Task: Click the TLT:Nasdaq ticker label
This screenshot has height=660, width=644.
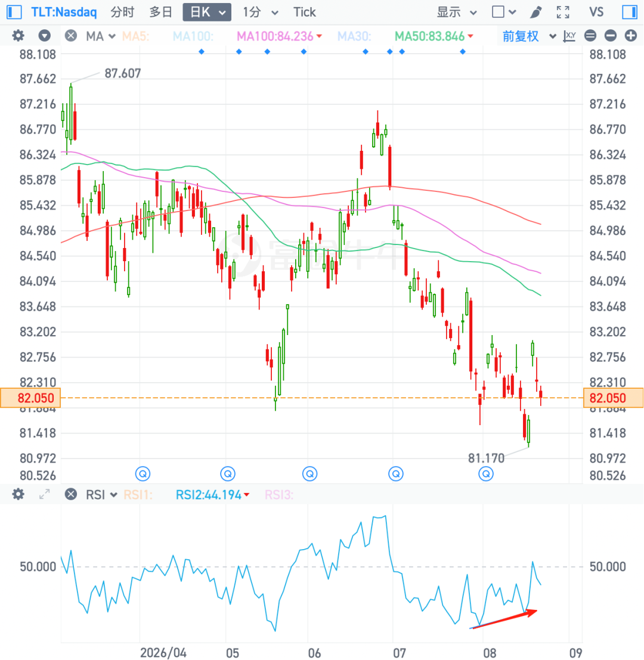Action: pos(64,12)
